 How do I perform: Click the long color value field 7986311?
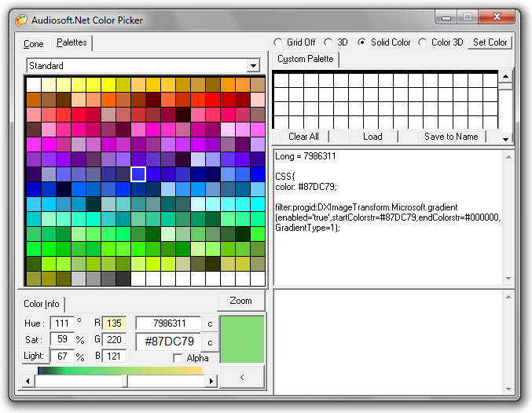169,323
